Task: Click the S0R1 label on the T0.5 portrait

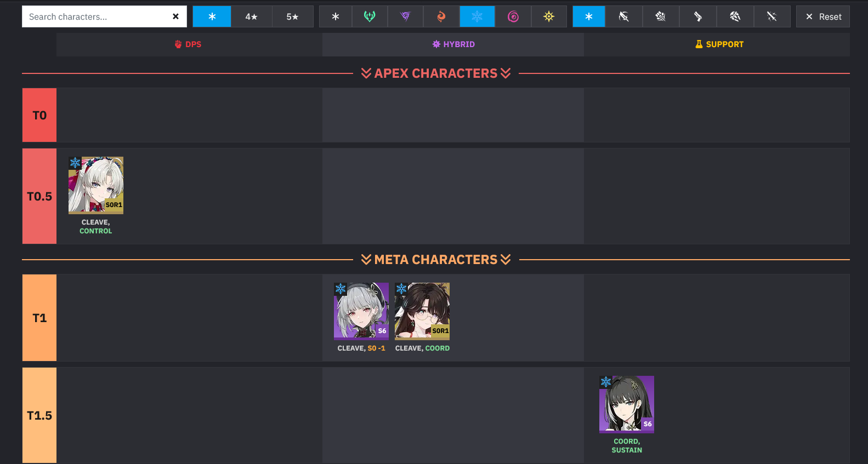Action: pos(114,205)
